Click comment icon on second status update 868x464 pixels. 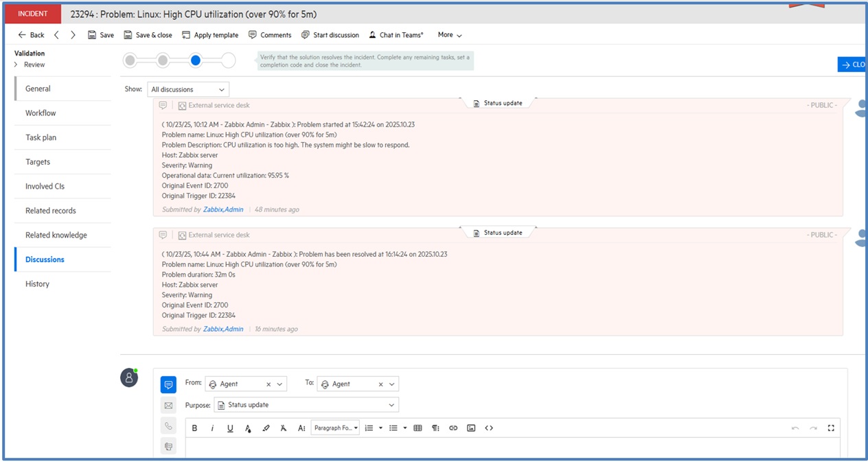click(x=163, y=235)
